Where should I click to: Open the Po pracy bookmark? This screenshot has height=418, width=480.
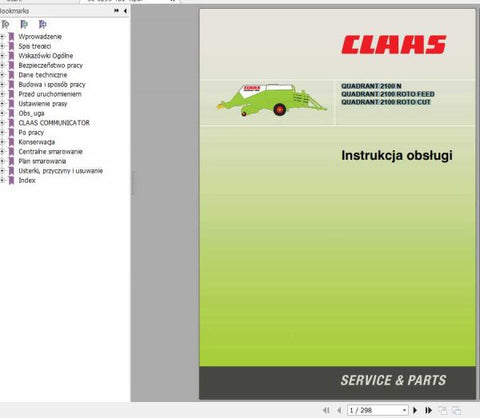pyautogui.click(x=31, y=132)
